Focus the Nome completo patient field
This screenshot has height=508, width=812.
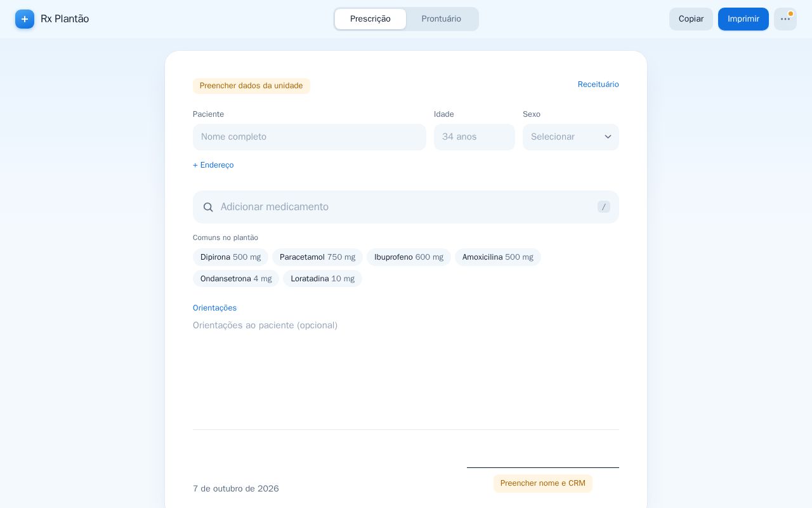[310, 137]
